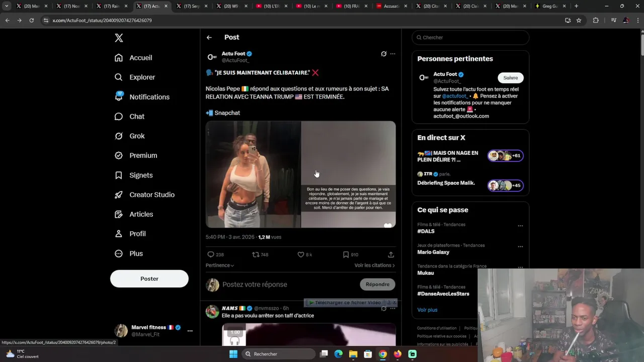Viewport: 644px width, 362px height.
Task: Click the address bar URL
Action: click(102, 21)
